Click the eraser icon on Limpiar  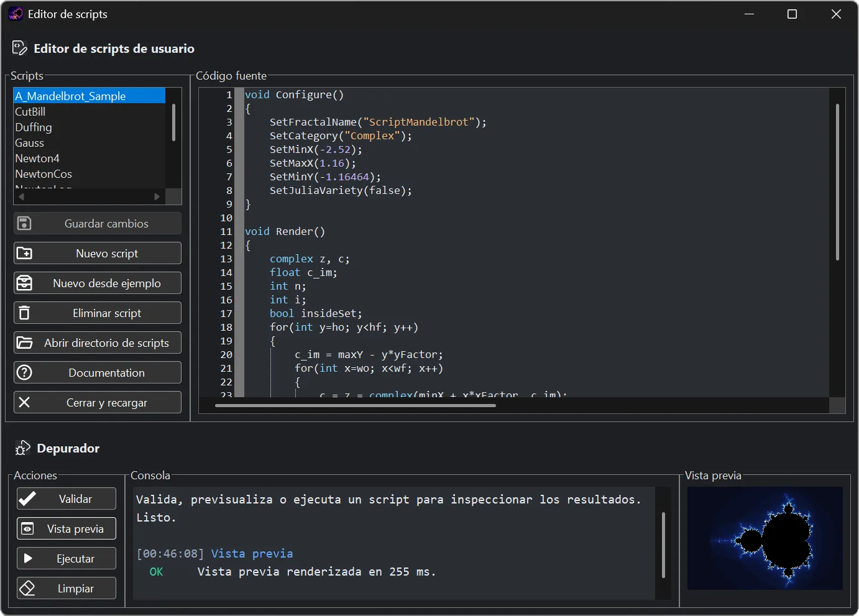point(27,588)
